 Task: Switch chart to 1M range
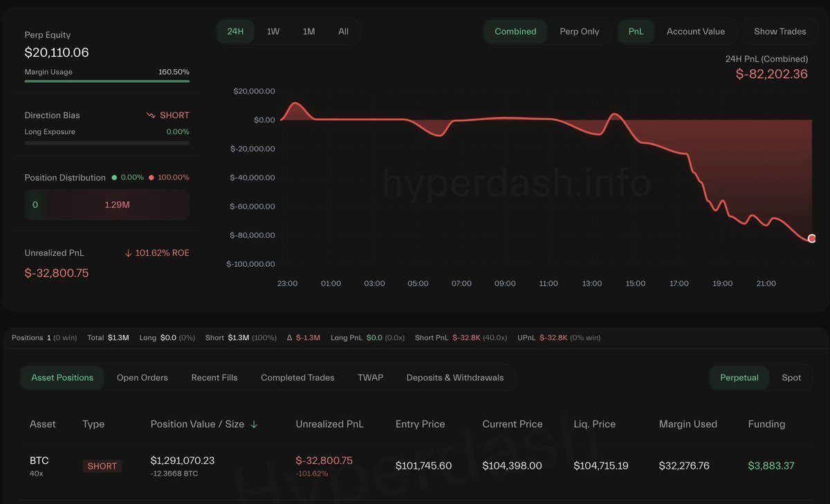click(308, 32)
